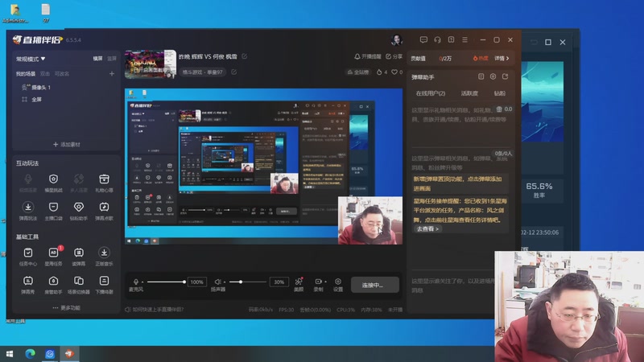
Task: Click the 分享 share button
Action: click(x=394, y=56)
